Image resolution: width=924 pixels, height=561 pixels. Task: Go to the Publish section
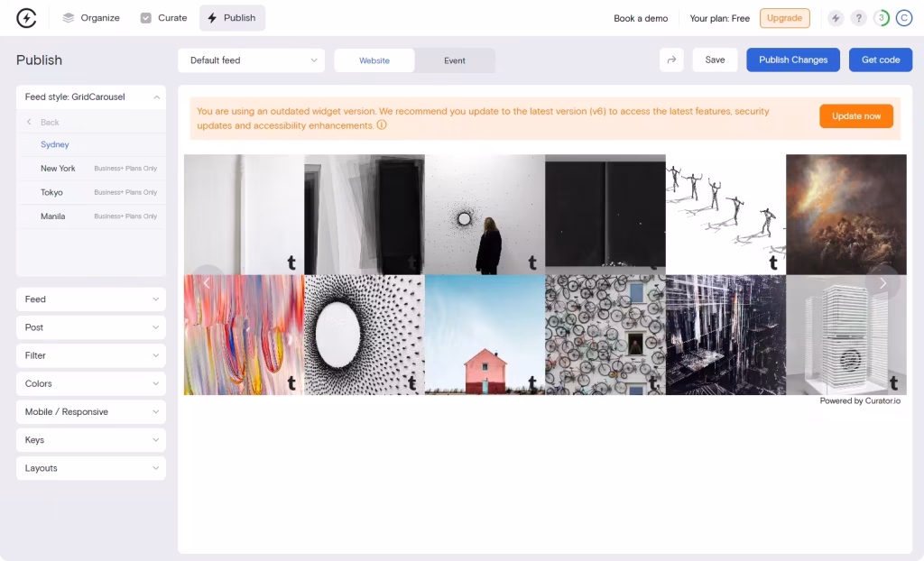[232, 18]
